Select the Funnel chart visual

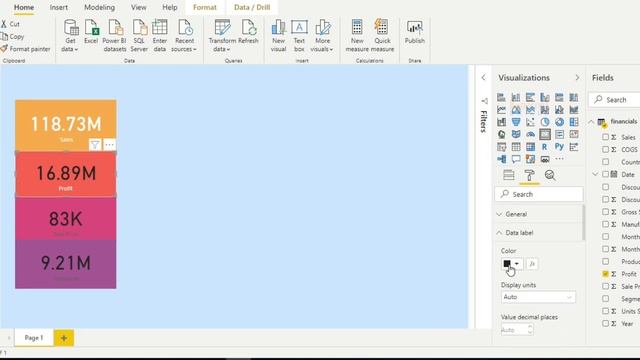(x=516, y=122)
